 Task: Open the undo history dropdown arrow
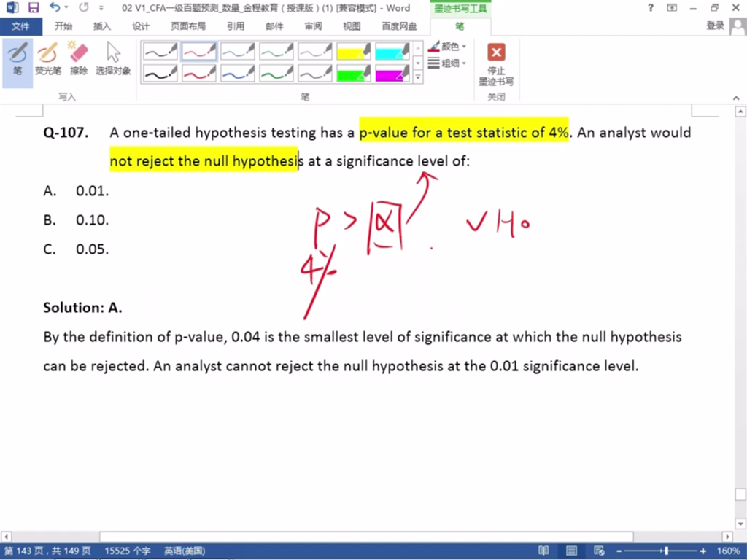pos(66,7)
